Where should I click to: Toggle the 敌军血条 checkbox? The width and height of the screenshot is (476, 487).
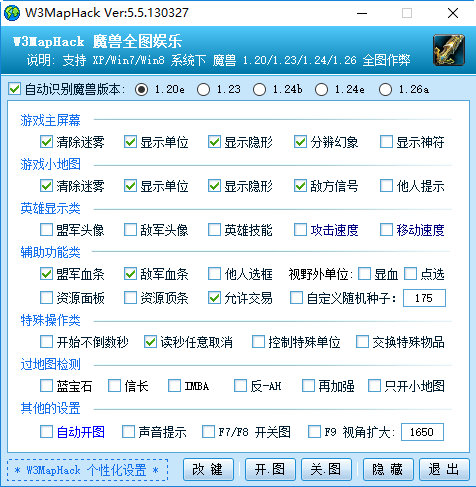(130, 274)
